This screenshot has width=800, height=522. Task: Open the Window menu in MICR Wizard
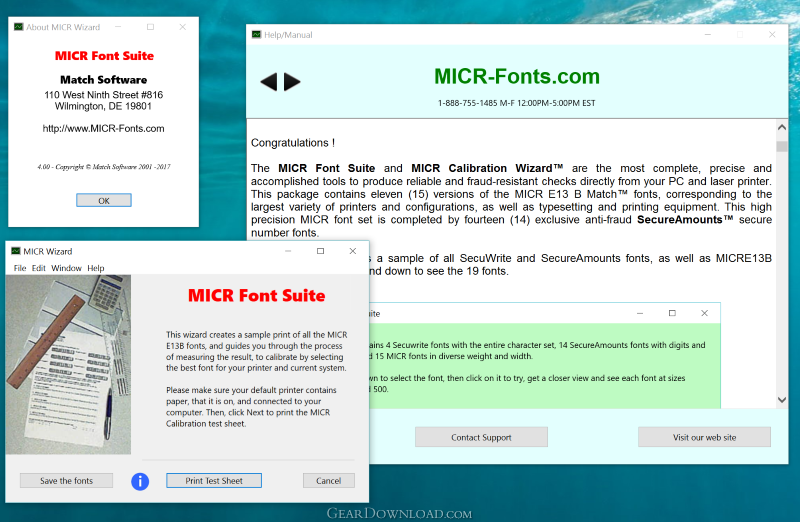[x=66, y=268]
